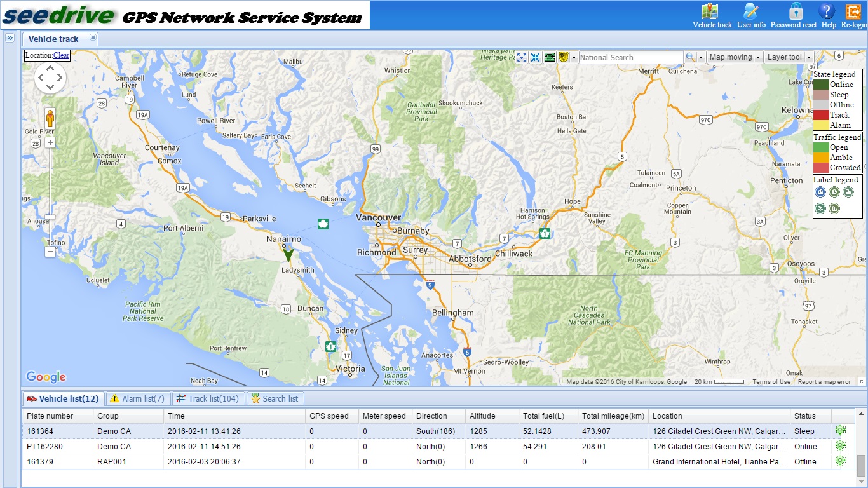Open the Terms of Use map link
The height and width of the screenshot is (488, 868).
tap(771, 382)
